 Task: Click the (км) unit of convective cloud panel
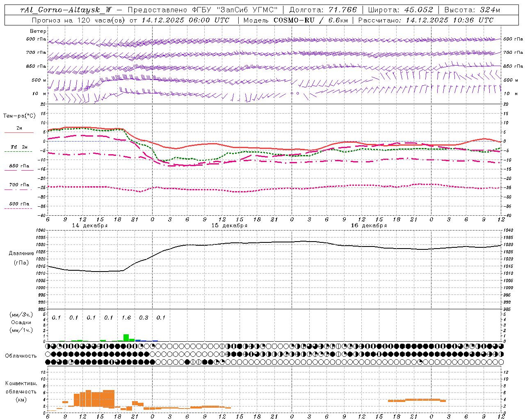[x=21, y=399]
